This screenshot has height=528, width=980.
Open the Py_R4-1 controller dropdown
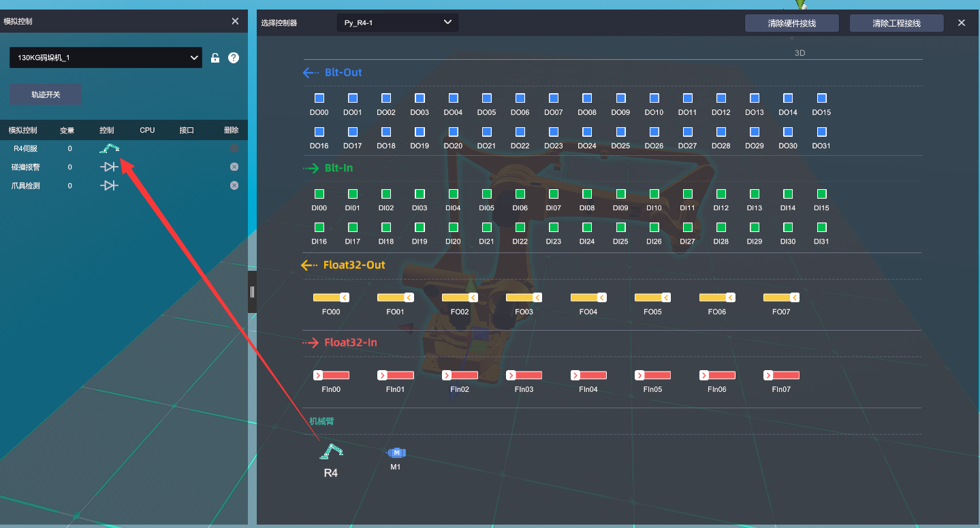coord(398,22)
